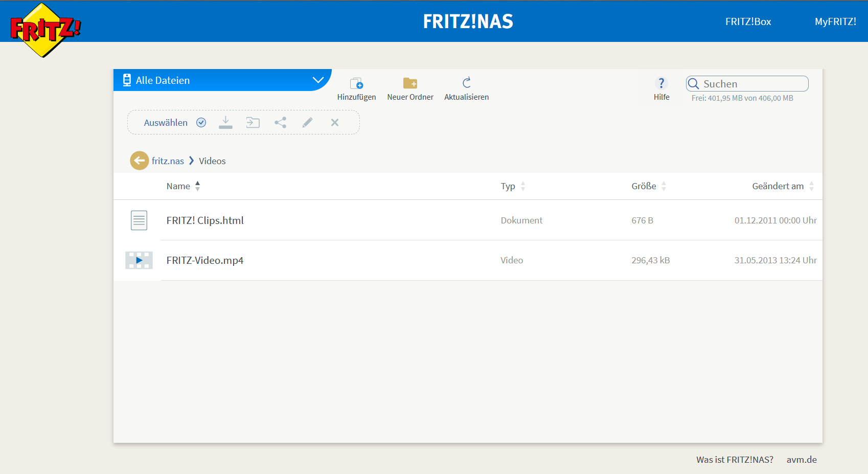Expand the Alle Dateien dropdown
The image size is (868, 474).
pos(222,80)
